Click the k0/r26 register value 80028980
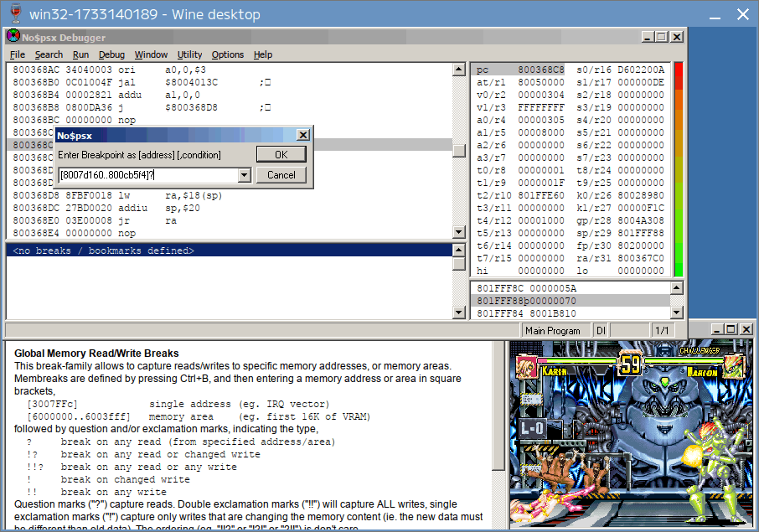Image resolution: width=759 pixels, height=532 pixels. point(641,195)
